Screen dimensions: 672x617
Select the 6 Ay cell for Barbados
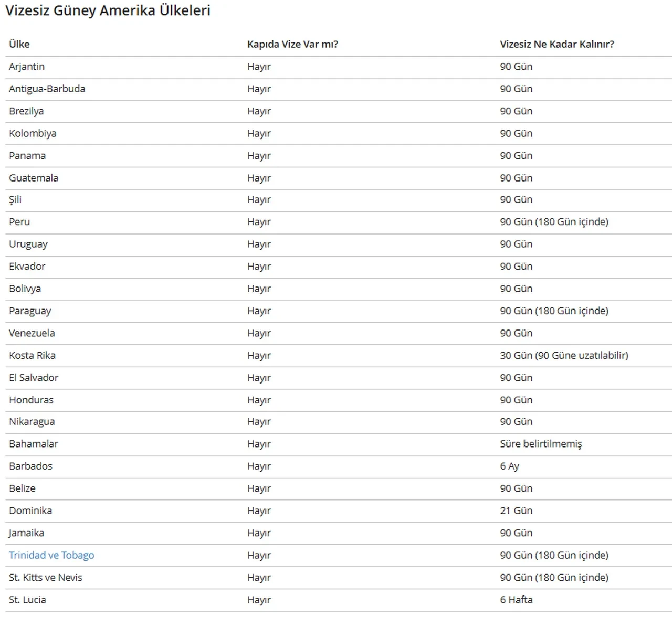point(509,466)
